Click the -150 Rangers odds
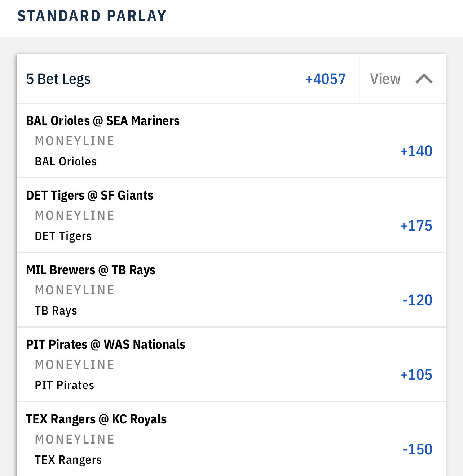463x476 pixels. 417,449
